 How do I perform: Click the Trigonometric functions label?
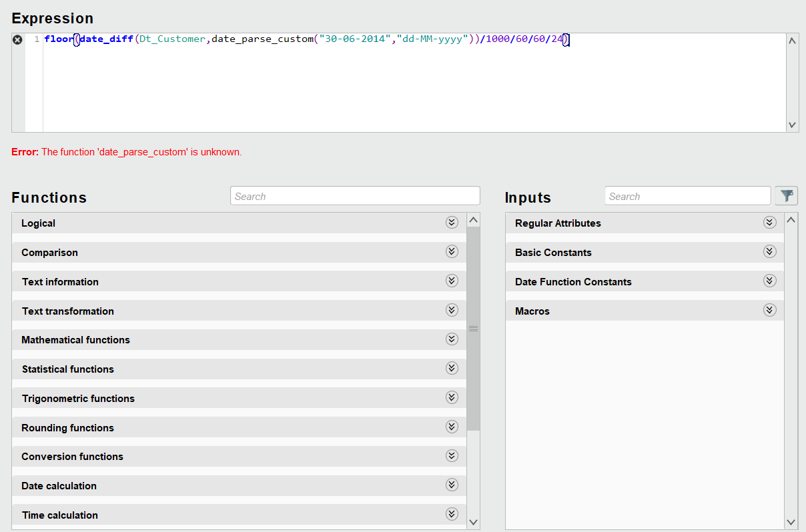tap(78, 399)
